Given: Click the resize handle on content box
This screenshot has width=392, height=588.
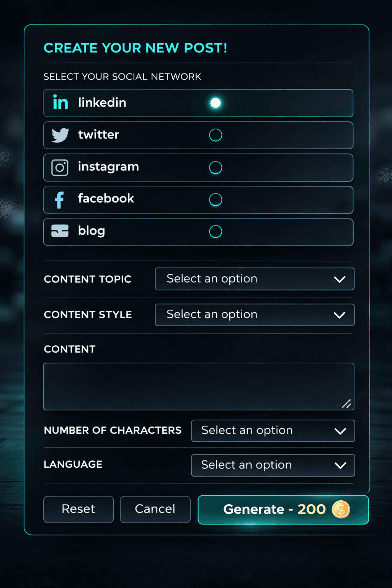Looking at the screenshot, I should coord(347,404).
